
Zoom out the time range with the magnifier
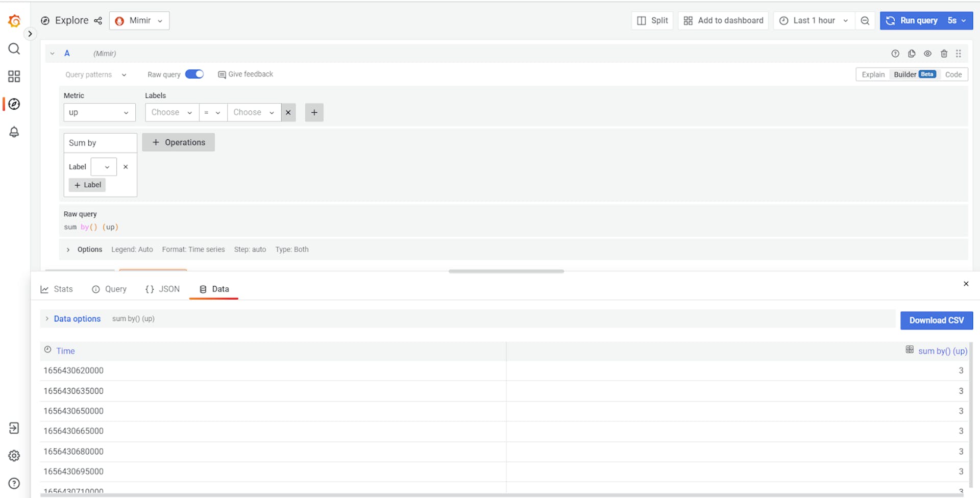pyautogui.click(x=865, y=20)
